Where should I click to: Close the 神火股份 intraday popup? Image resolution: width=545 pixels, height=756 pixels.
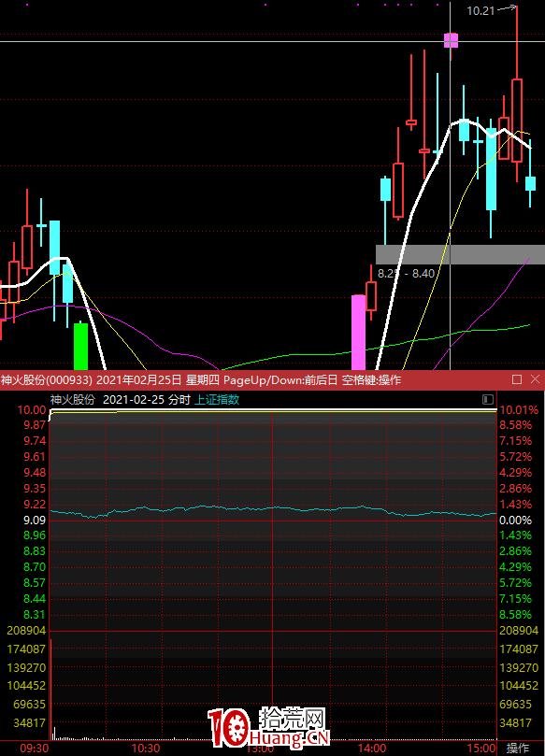tap(535, 379)
